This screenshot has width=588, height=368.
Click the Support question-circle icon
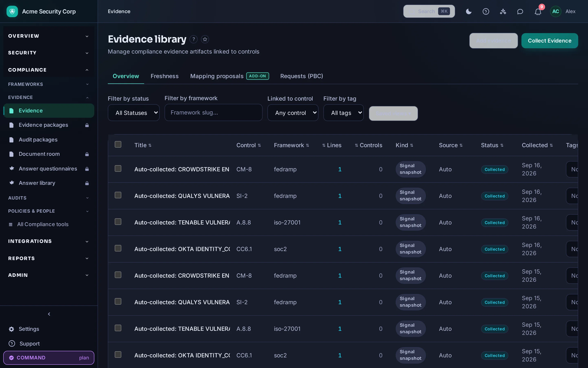tap(12, 344)
